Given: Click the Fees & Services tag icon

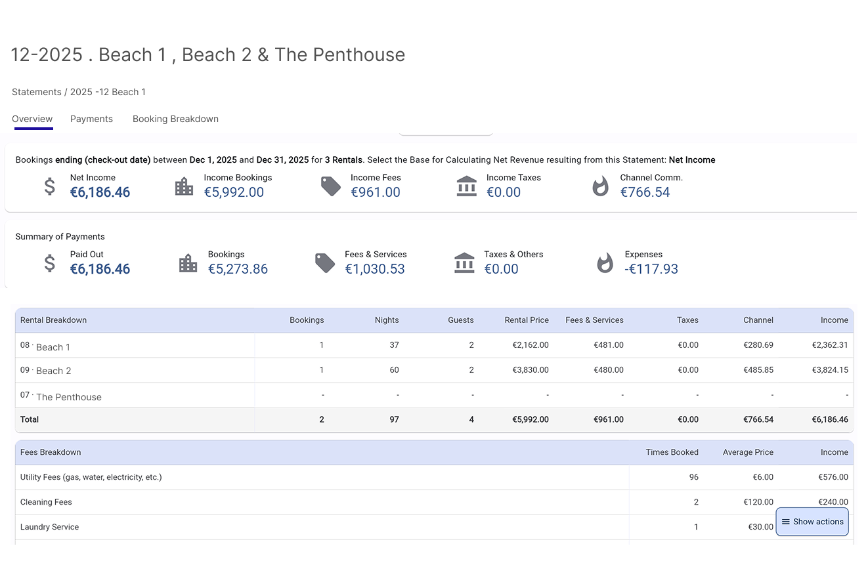Looking at the screenshot, I should pos(325,263).
